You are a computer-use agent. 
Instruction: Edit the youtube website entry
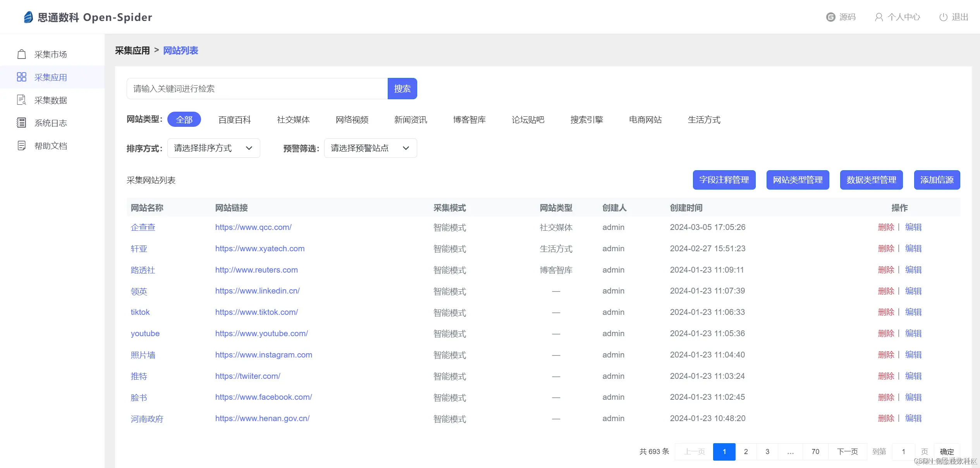coord(913,333)
